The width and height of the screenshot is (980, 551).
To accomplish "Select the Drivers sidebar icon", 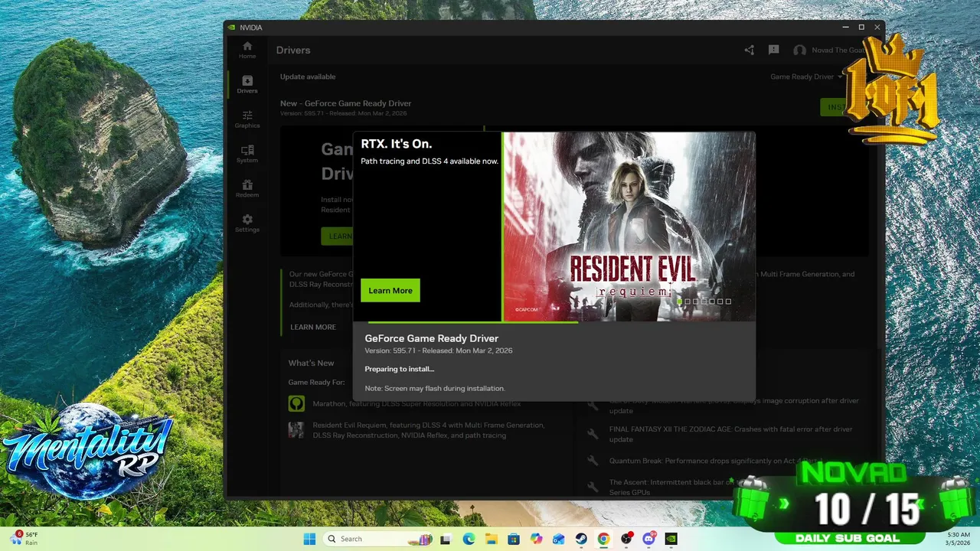I will (x=247, y=84).
